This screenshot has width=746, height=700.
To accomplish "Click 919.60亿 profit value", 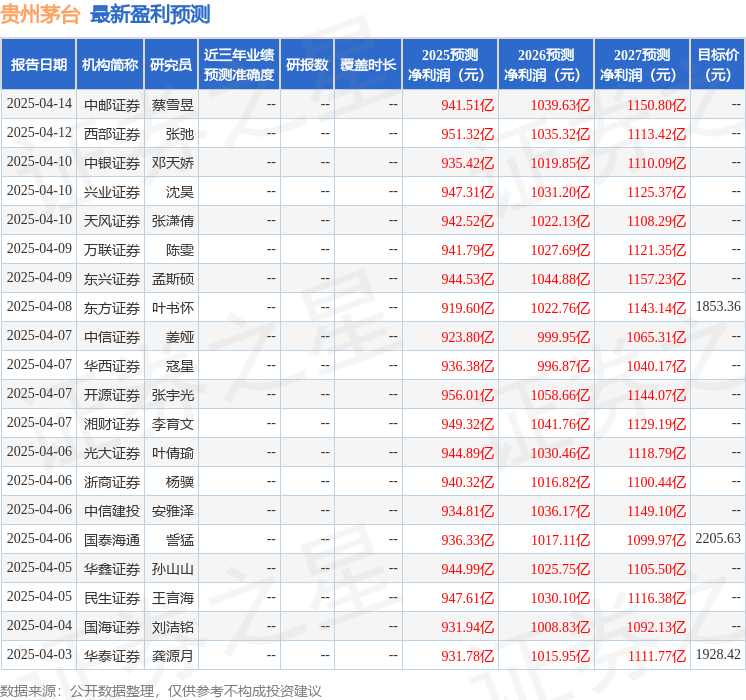I will click(x=468, y=308).
